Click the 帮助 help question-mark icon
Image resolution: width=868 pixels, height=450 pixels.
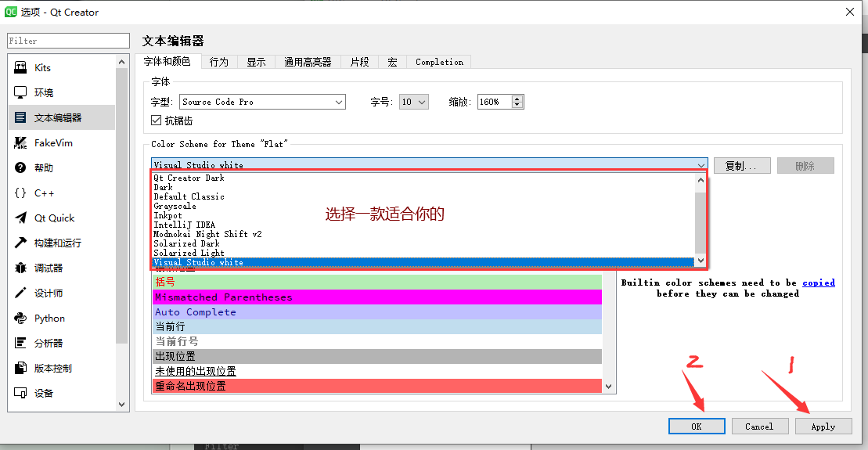point(20,167)
